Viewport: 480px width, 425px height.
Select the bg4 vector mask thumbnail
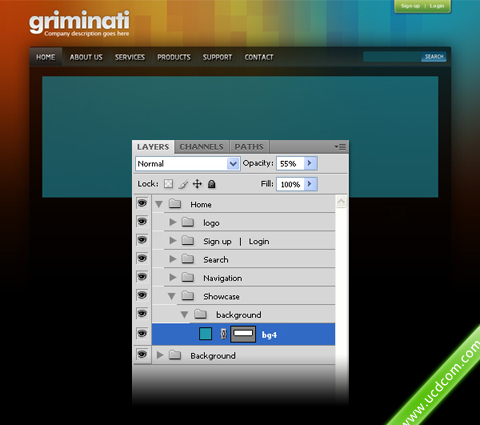pos(243,334)
